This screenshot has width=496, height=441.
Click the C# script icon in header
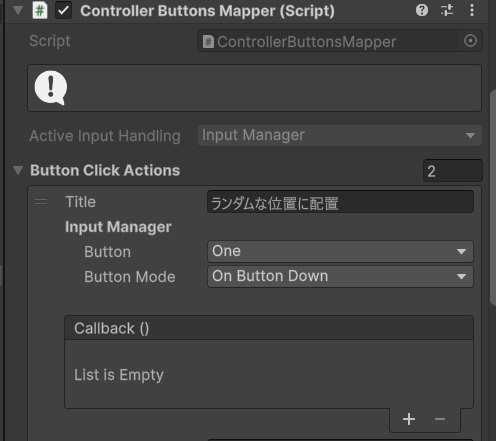[40, 10]
